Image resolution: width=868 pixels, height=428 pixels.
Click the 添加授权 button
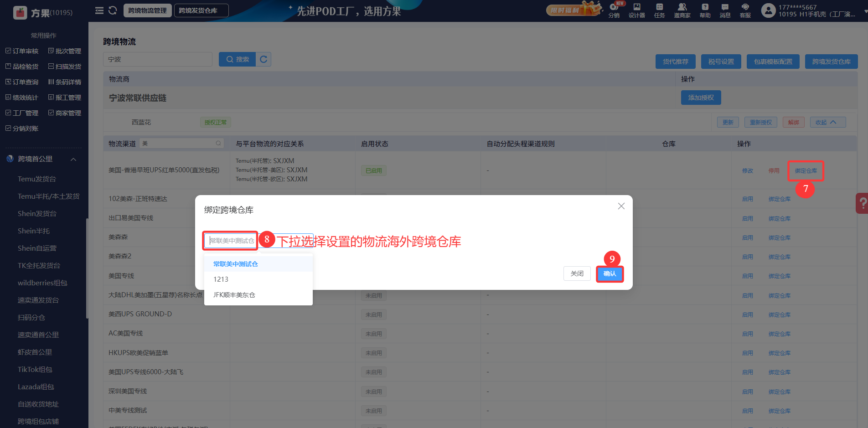701,98
